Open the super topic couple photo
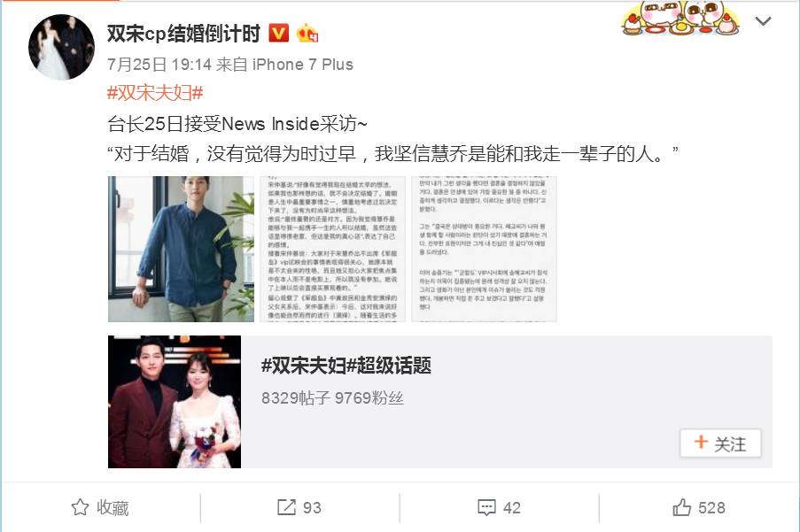Viewport: 800px width, 532px height. point(175,402)
